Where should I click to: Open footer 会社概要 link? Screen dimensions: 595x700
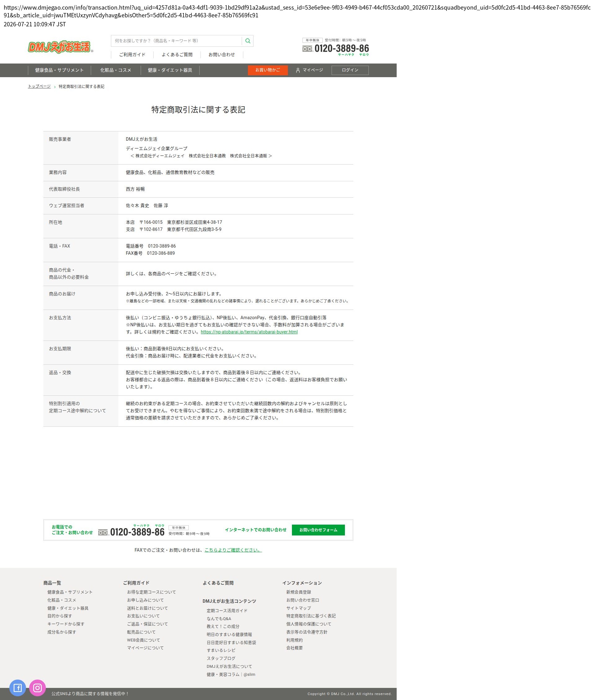click(x=294, y=648)
